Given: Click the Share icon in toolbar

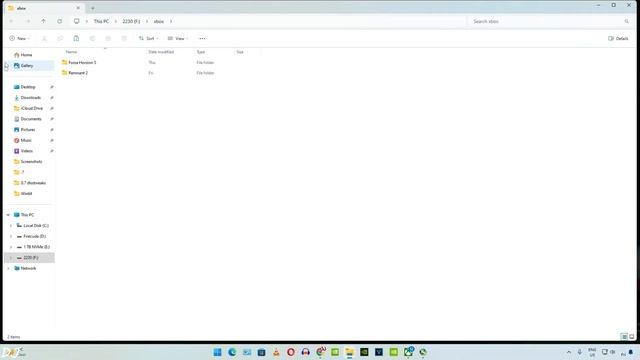Looking at the screenshot, I should point(108,38).
